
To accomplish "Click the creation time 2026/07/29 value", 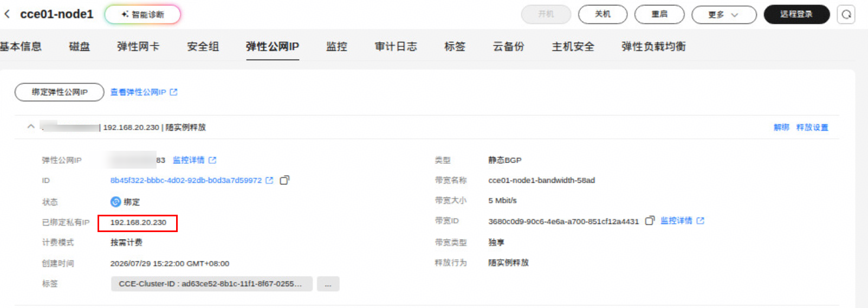I will point(170,264).
